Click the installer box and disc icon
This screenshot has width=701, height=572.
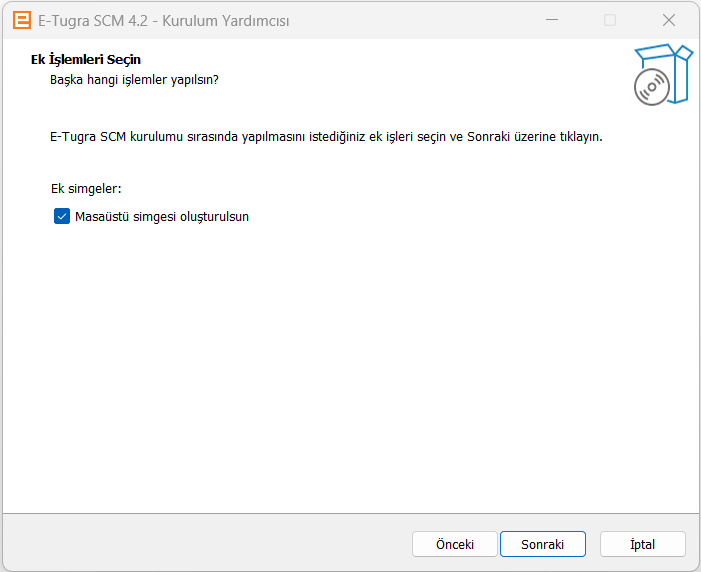(x=663, y=75)
